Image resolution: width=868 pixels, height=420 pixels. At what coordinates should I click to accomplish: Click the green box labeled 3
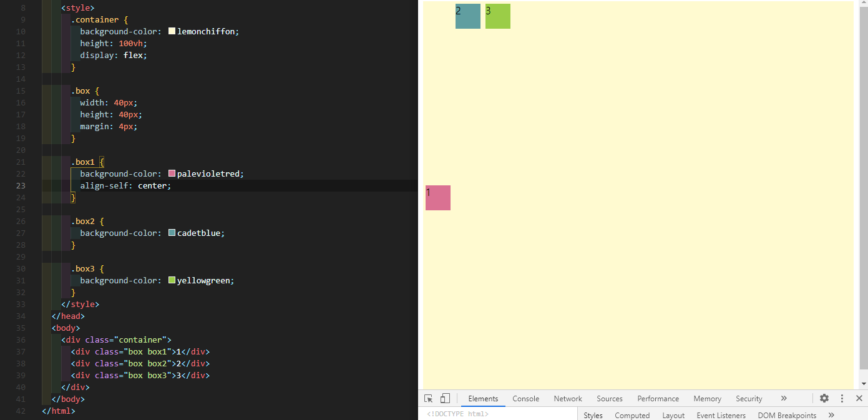(x=498, y=16)
